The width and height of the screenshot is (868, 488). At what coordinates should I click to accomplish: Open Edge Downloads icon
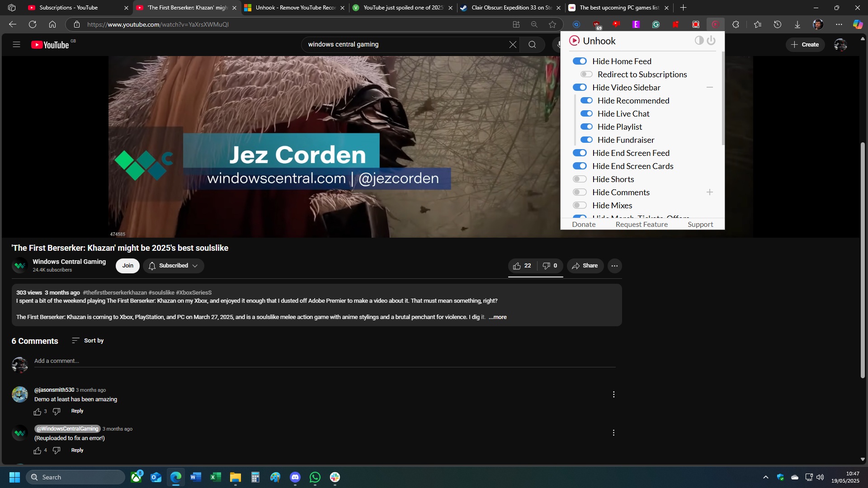(797, 24)
